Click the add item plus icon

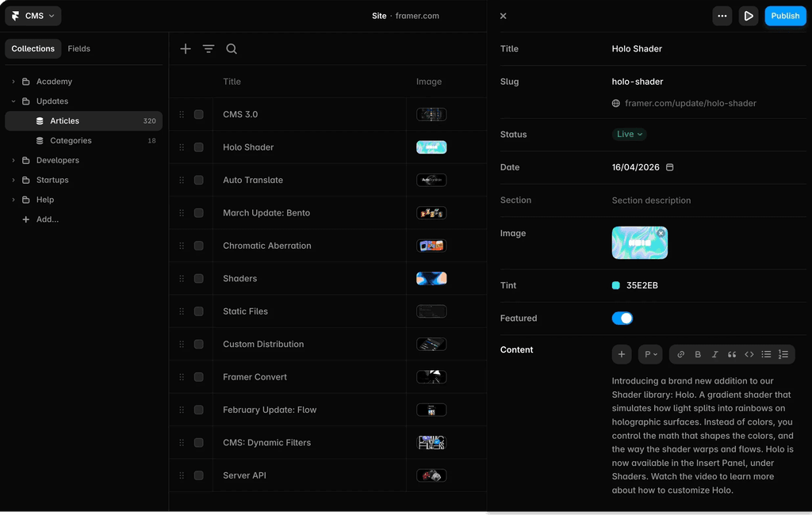[186, 48]
